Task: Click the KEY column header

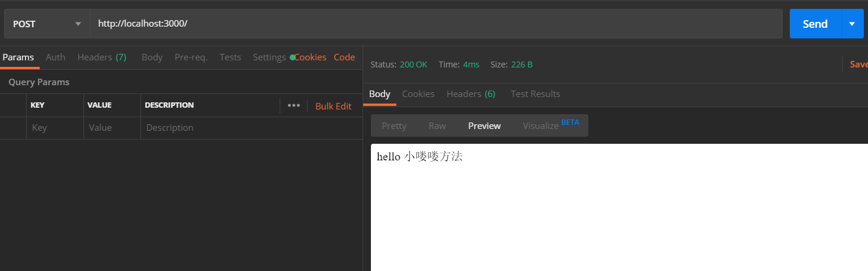Action: click(37, 105)
